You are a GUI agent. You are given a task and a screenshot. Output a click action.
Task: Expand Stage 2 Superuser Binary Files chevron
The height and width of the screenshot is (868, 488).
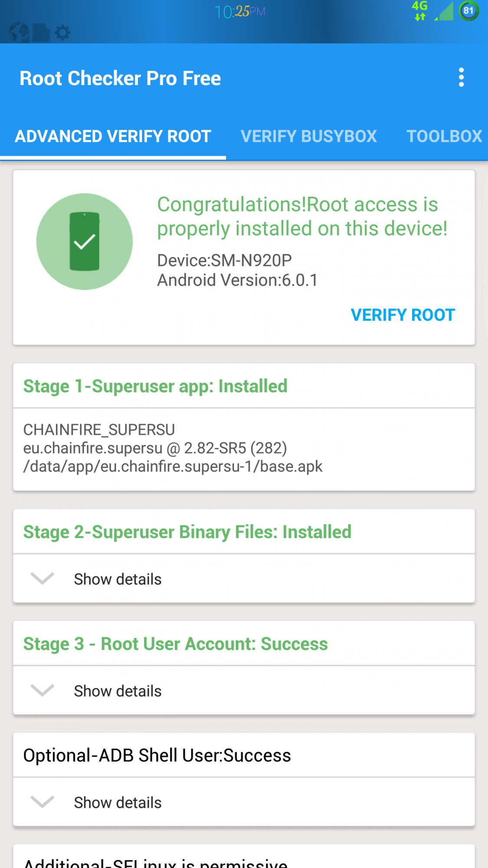click(x=42, y=579)
